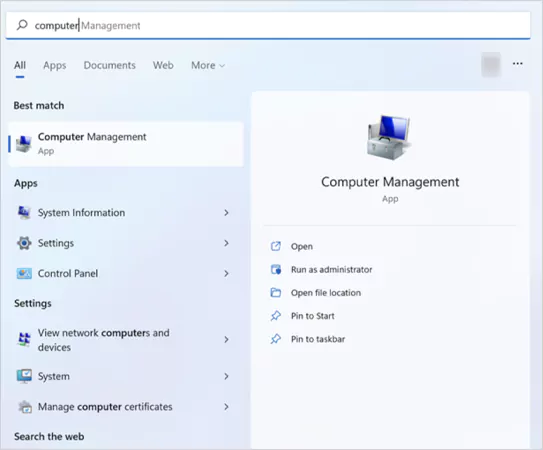
Task: Expand Manage computer certificates chevron
Action: pyautogui.click(x=226, y=407)
